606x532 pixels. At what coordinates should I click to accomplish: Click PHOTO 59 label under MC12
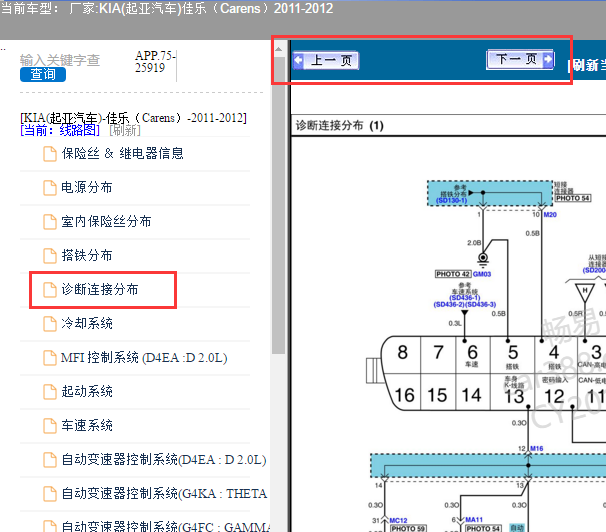[x=408, y=528]
